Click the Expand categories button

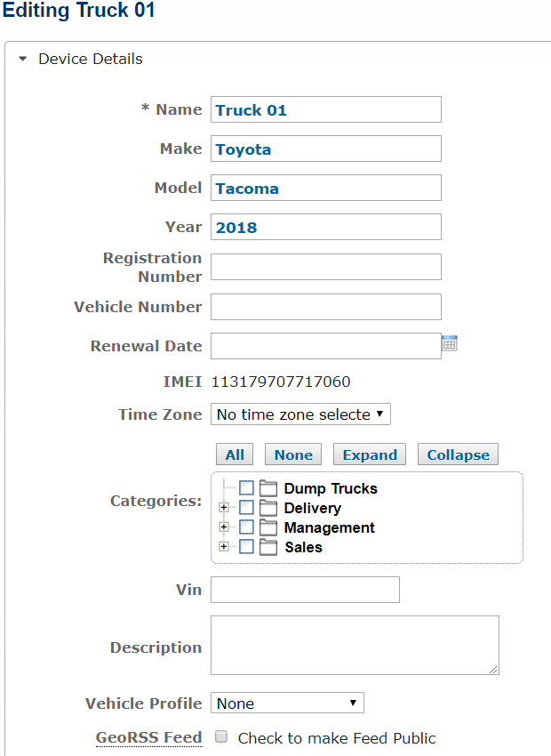click(370, 454)
